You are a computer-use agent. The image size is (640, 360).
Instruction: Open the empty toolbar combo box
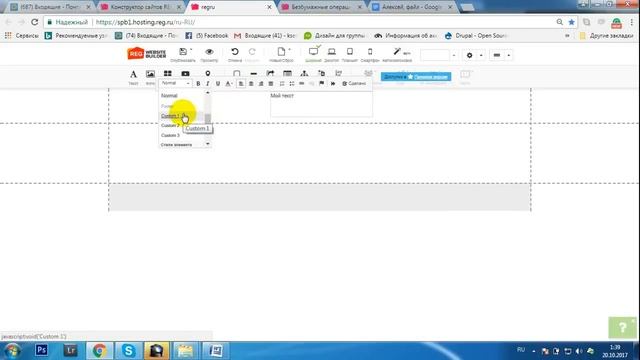(x=438, y=55)
